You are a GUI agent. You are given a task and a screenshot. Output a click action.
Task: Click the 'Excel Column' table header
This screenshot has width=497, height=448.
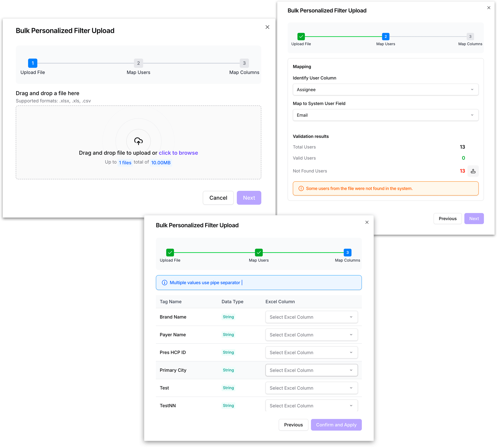(280, 302)
